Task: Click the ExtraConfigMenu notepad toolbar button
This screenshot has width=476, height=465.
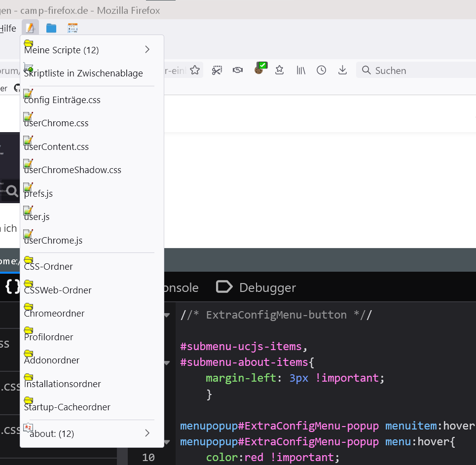Action: point(30,28)
